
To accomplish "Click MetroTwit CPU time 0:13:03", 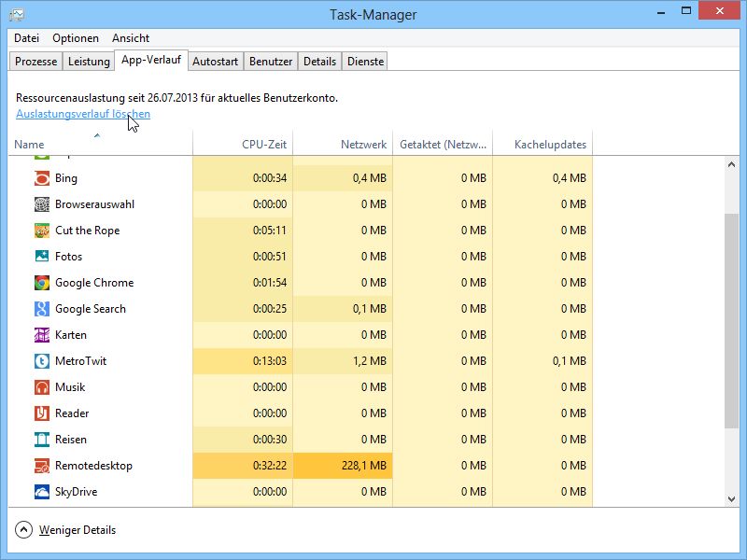I will click(270, 361).
